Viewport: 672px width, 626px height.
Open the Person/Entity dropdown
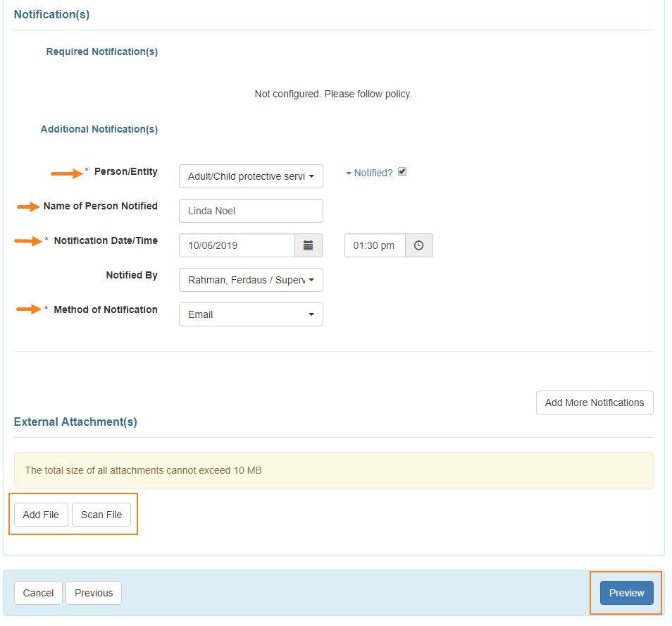coord(251,176)
